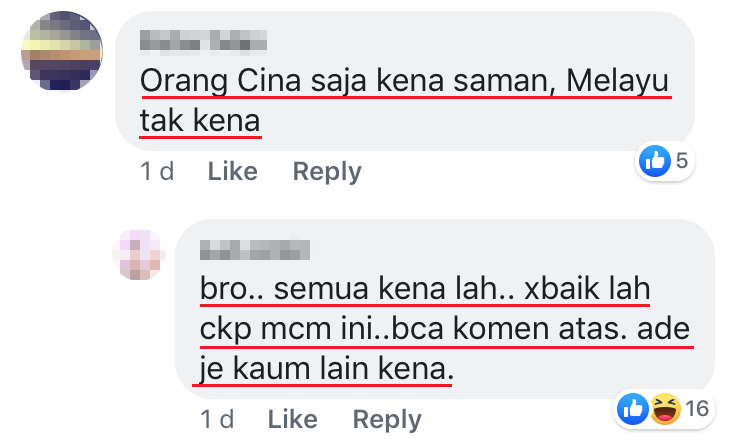Click the blurred name above 'bro.. semua kena'
The width and height of the screenshot is (749, 444).
[255, 250]
